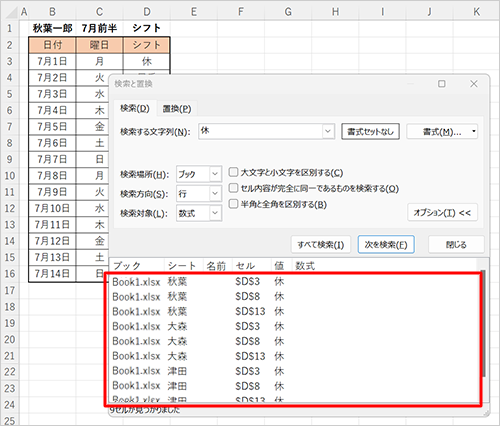Sort results by セル column header
This screenshot has height=426, width=500.
click(x=252, y=266)
